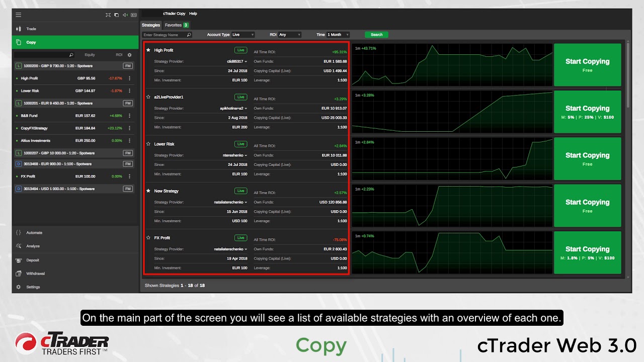The image size is (644, 362).
Task: Open the cTrader Copy menu
Action: click(x=174, y=14)
